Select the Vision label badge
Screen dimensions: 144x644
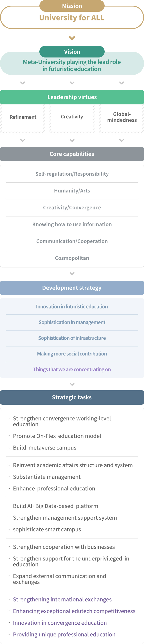(x=72, y=52)
